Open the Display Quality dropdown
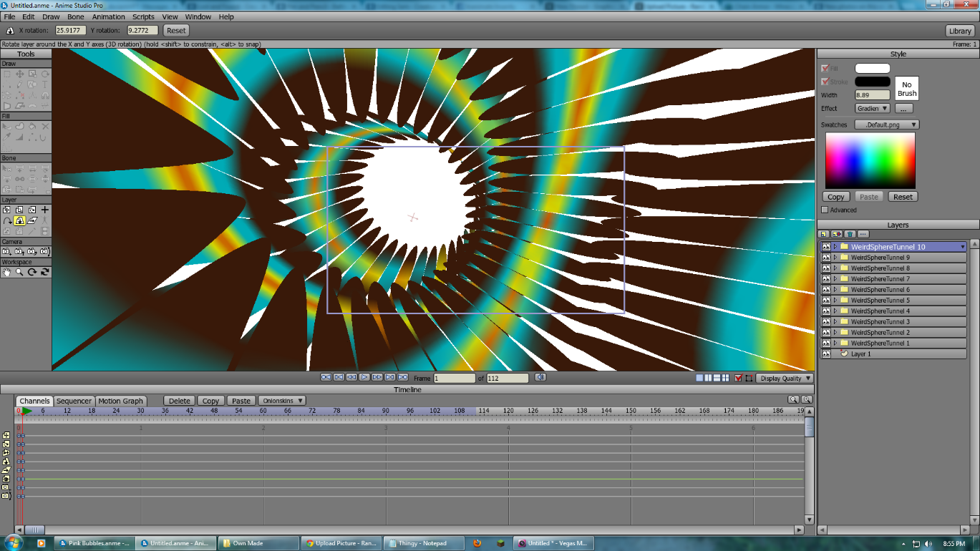This screenshot has width=980, height=551. click(785, 378)
